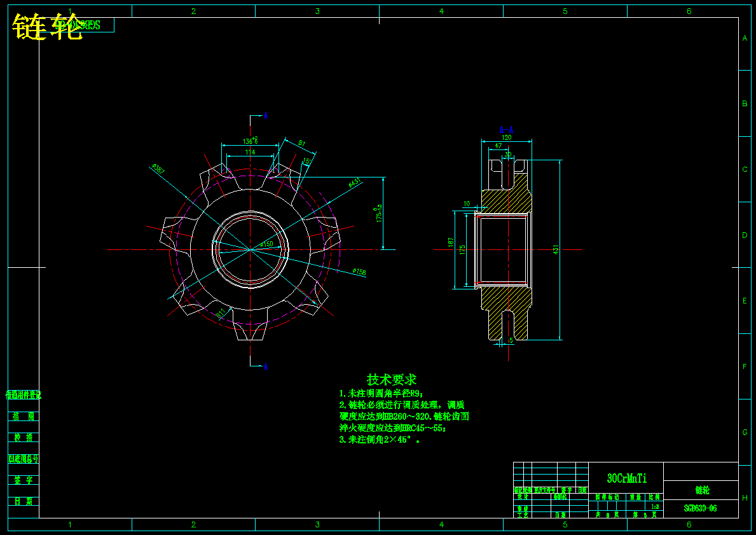The image size is (756, 535).
Task: Select zone number 3 on top border
Action: click(317, 11)
